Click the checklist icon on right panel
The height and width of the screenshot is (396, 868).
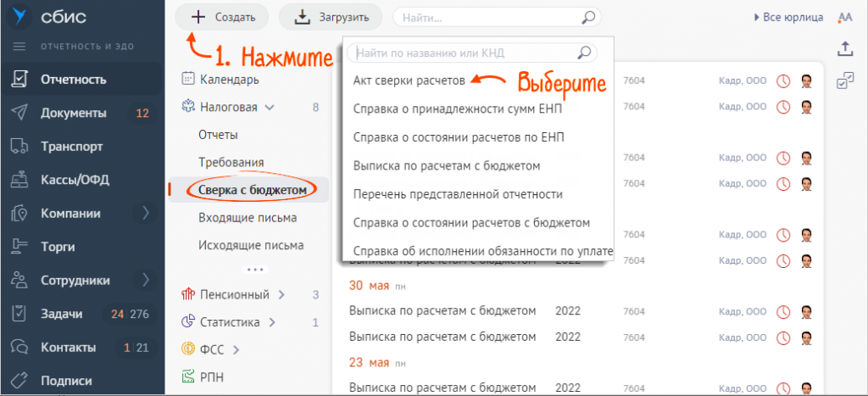pyautogui.click(x=844, y=81)
